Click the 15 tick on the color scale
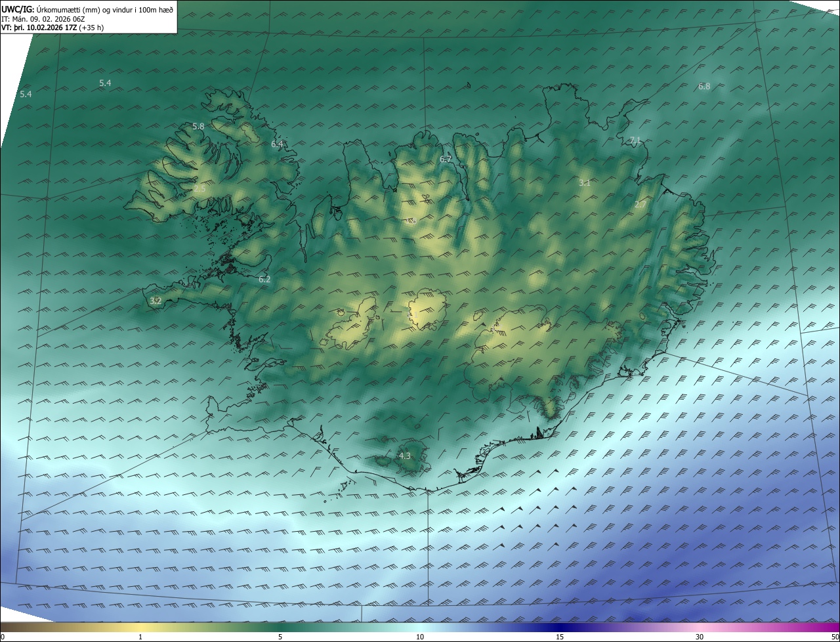Viewport: 840px width, 642px height. [560, 637]
